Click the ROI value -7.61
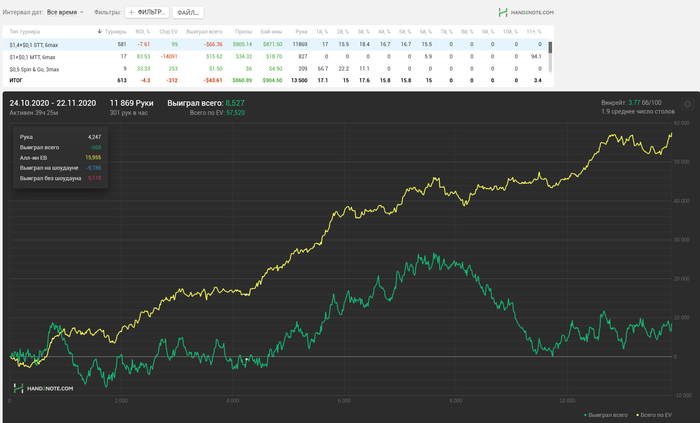 [x=144, y=45]
